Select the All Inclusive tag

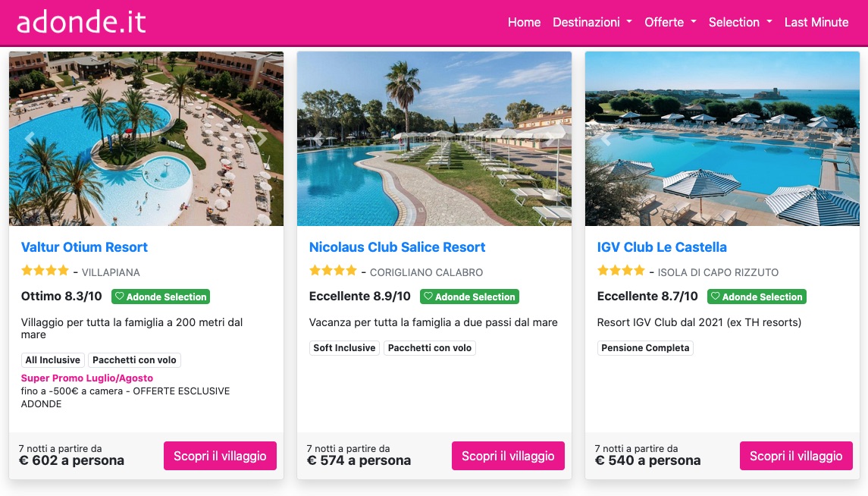click(52, 360)
